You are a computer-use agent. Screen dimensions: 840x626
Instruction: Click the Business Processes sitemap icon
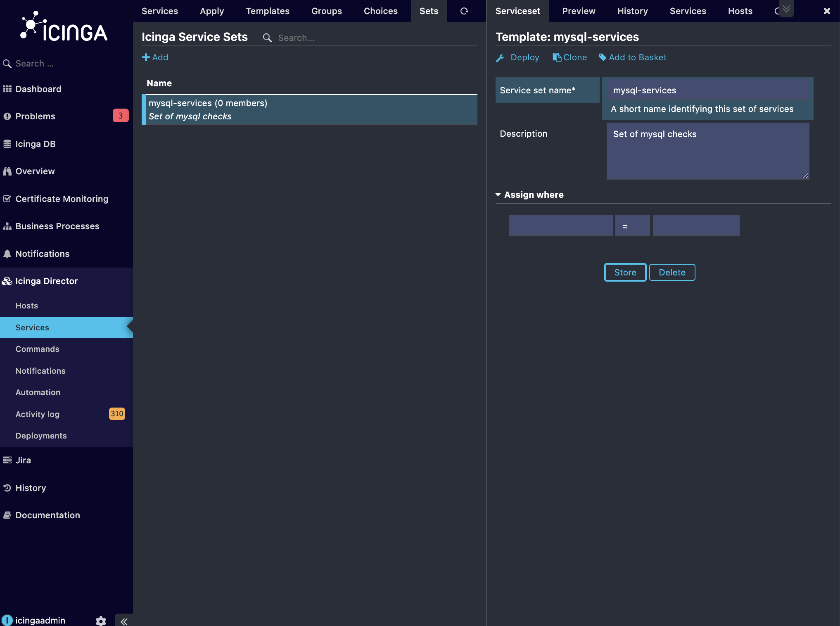coord(7,226)
